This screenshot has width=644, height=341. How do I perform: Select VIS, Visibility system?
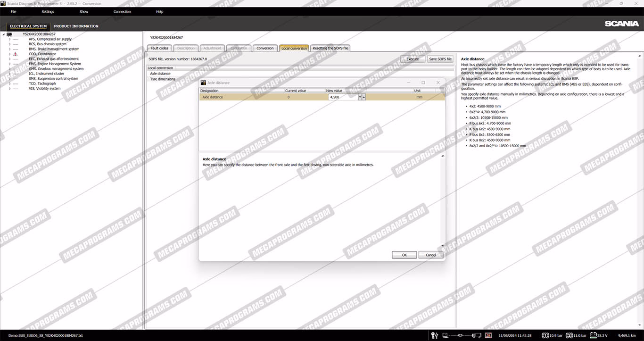[x=44, y=88]
